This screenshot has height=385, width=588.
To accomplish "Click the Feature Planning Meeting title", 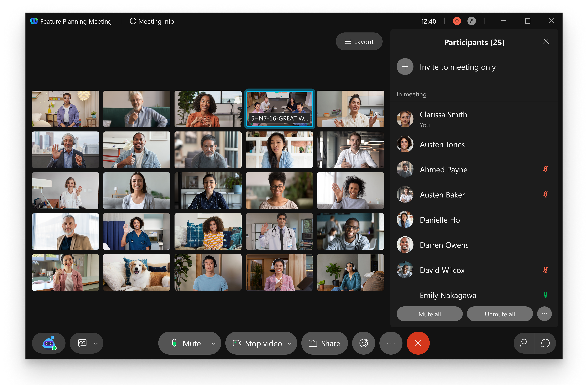I will point(76,21).
